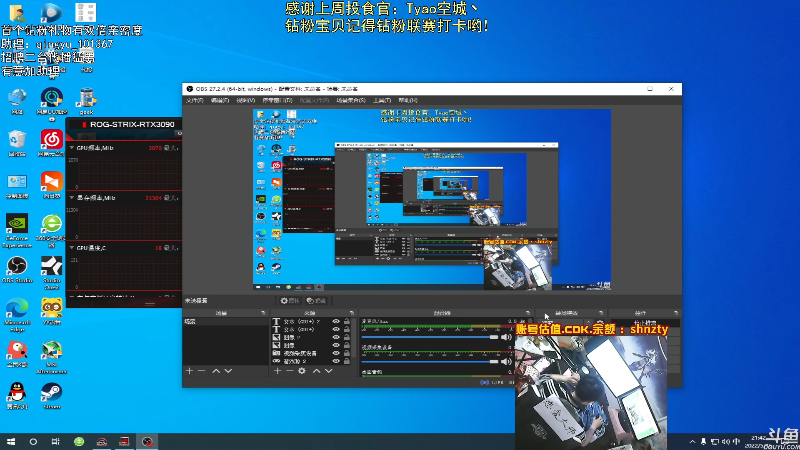Select the 场景 entry in the scenes list
This screenshot has height=450, width=800.
[226, 322]
